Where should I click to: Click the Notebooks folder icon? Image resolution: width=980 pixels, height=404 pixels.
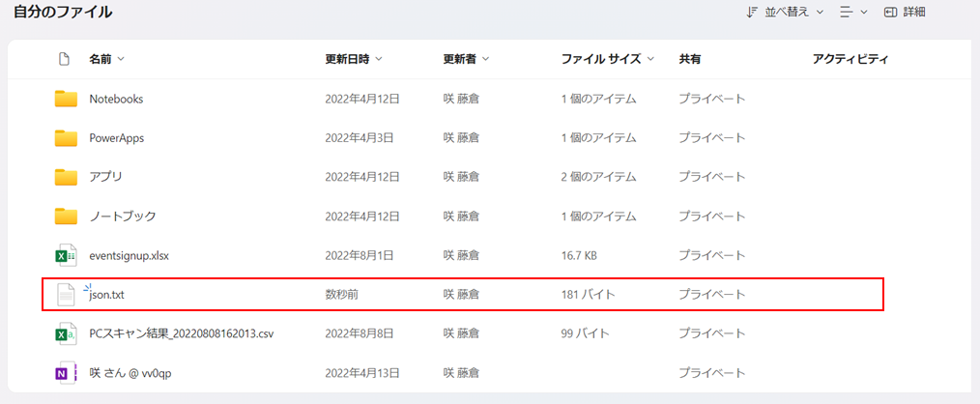66,99
